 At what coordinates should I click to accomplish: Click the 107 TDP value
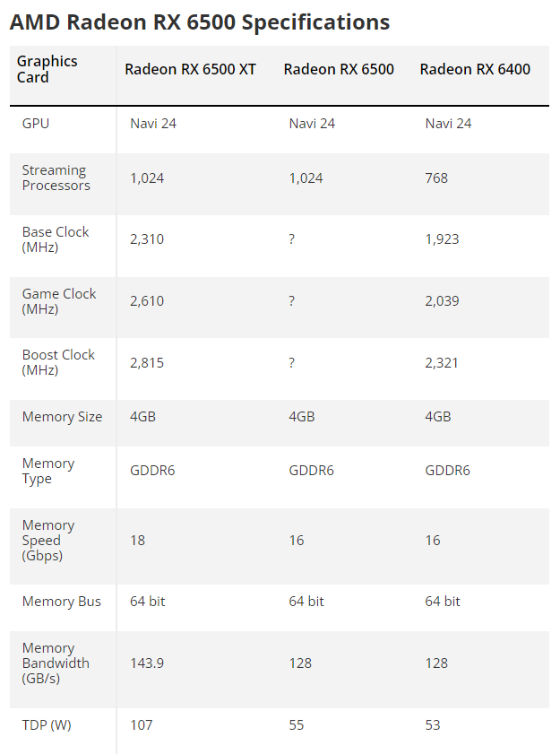click(142, 724)
